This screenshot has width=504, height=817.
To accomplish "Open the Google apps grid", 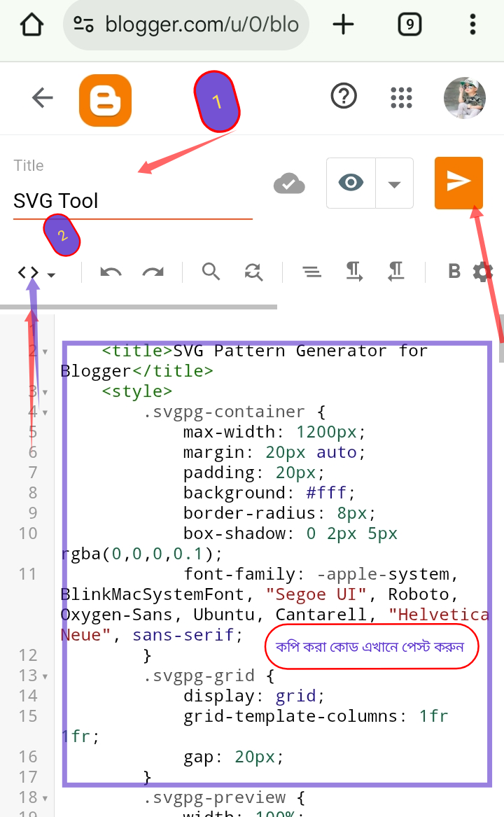I will [x=401, y=98].
